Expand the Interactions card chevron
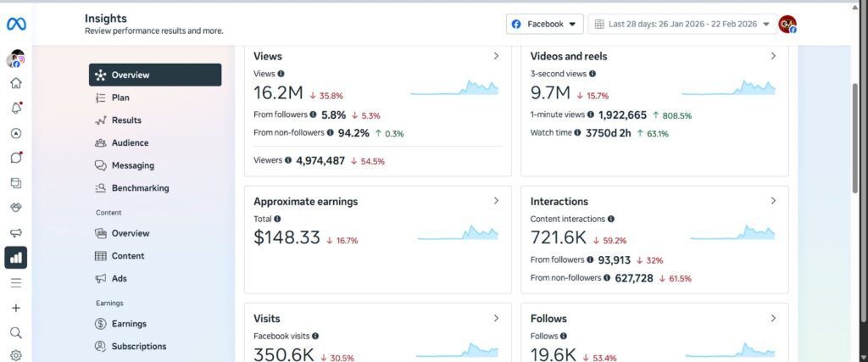 coord(773,201)
